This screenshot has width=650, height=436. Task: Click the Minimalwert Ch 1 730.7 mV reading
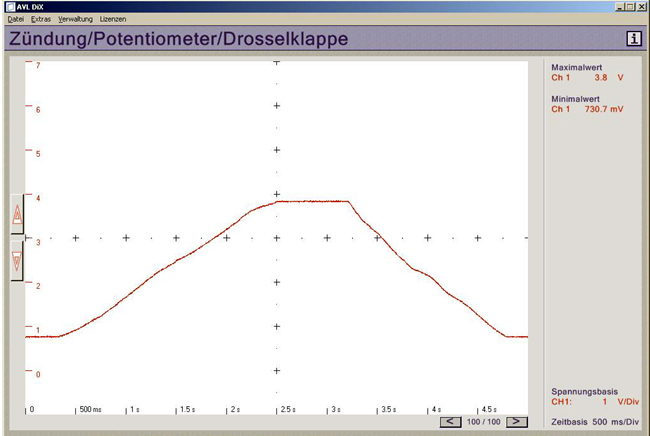coord(588,109)
